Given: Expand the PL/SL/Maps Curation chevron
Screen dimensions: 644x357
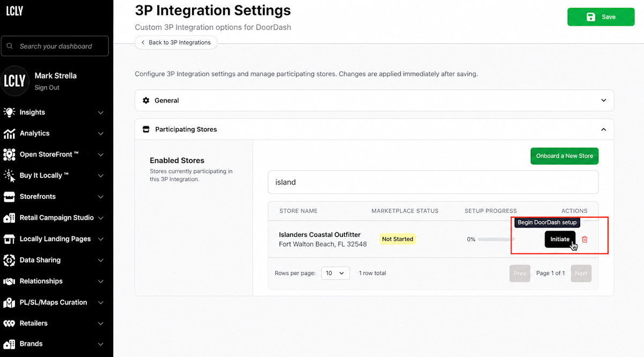Looking at the screenshot, I should point(101,303).
